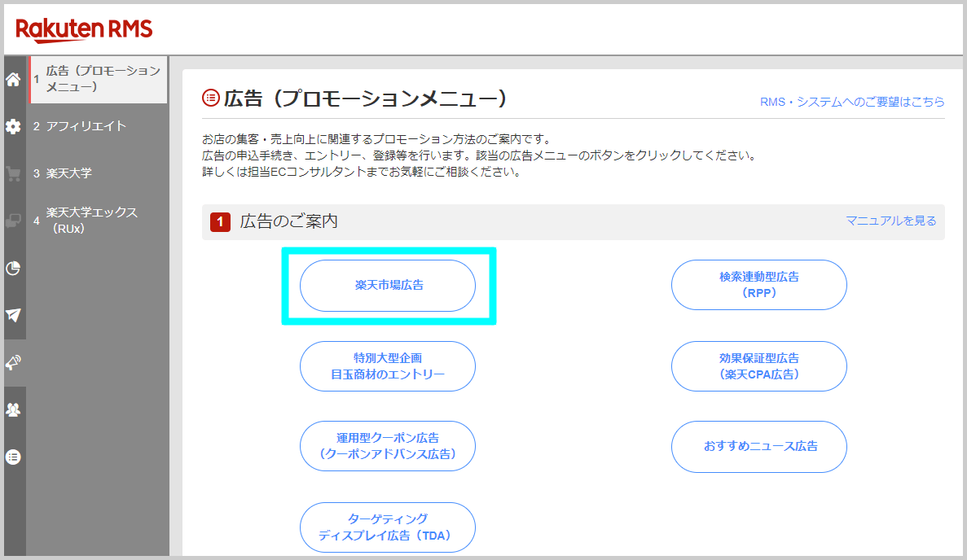
Task: Click the chat bubbles sidebar icon
Action: (13, 221)
